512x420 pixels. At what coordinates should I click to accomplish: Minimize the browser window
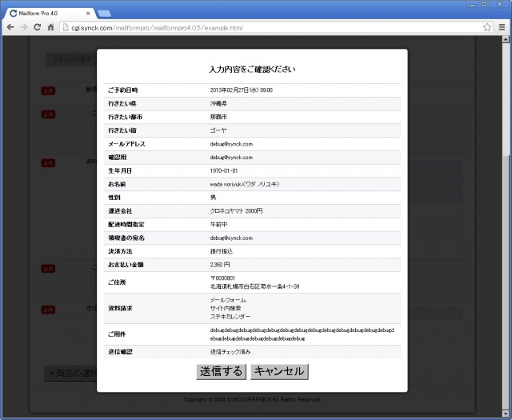(x=471, y=5)
